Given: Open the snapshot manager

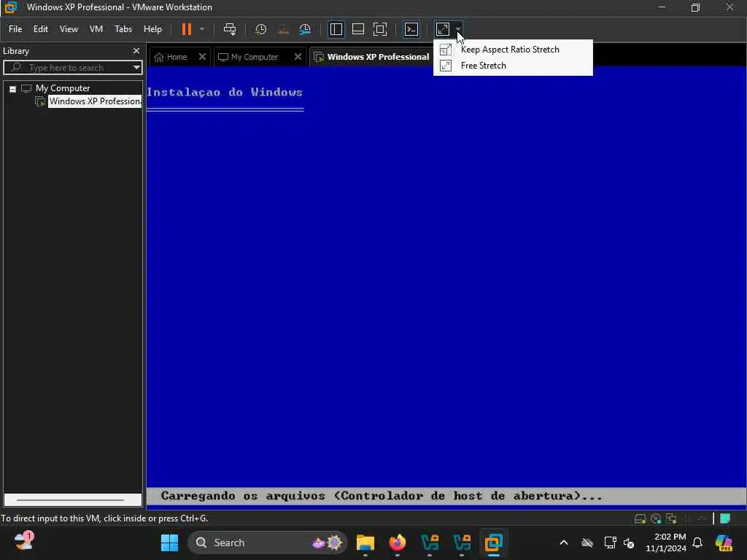Looking at the screenshot, I should click(x=305, y=29).
